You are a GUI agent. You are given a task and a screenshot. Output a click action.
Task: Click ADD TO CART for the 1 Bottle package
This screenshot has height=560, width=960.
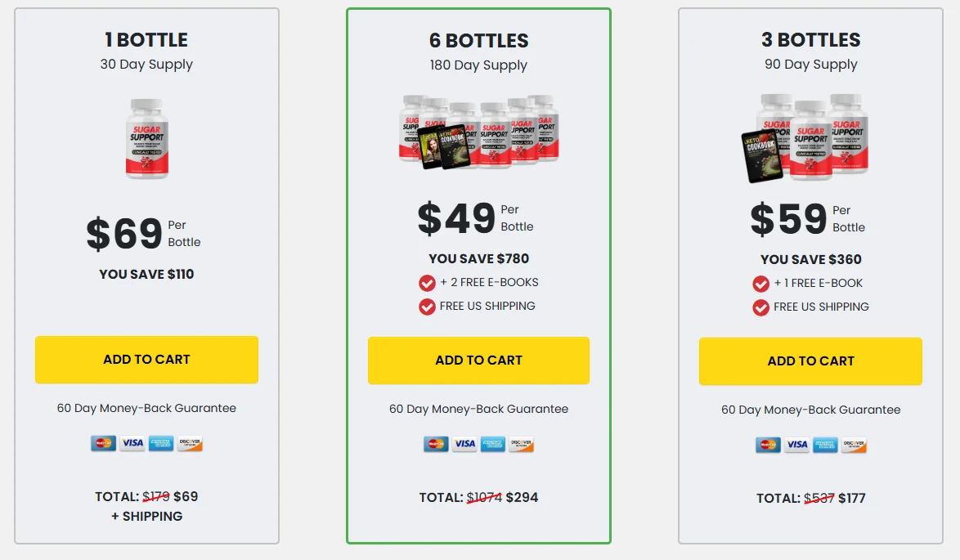click(146, 360)
